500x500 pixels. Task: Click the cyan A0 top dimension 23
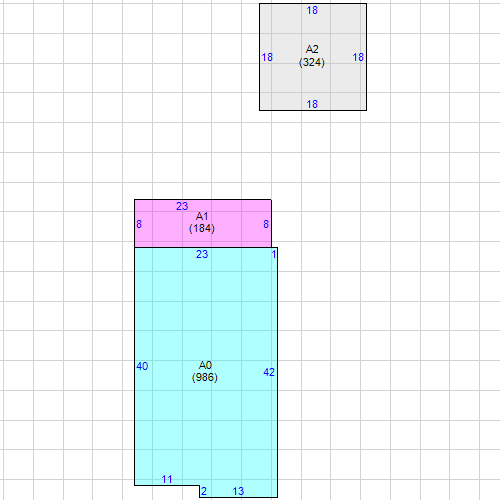(202, 254)
